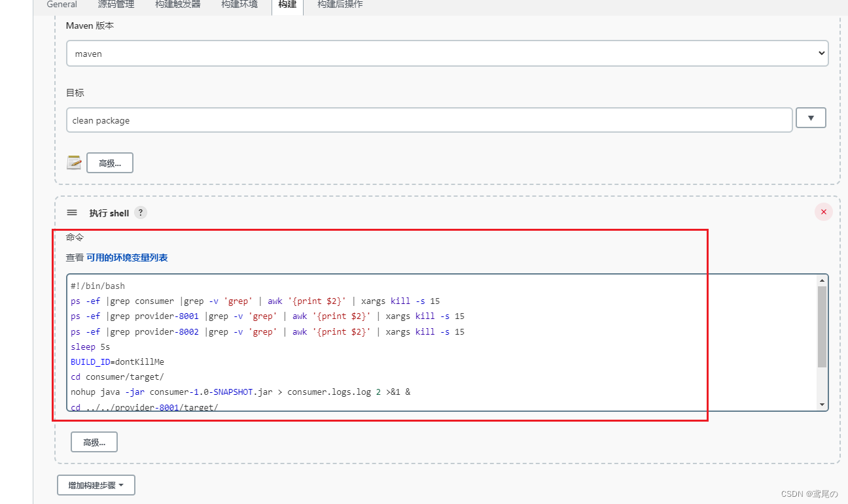
Task: Select the 构建 tab
Action: pos(287,5)
